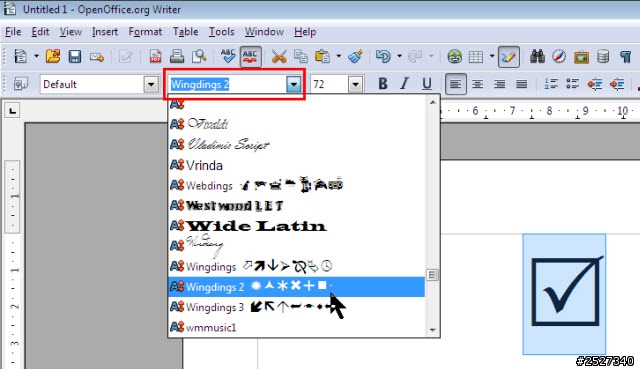The image size is (640, 369).
Task: Click the font size field showing 72
Action: click(x=329, y=84)
